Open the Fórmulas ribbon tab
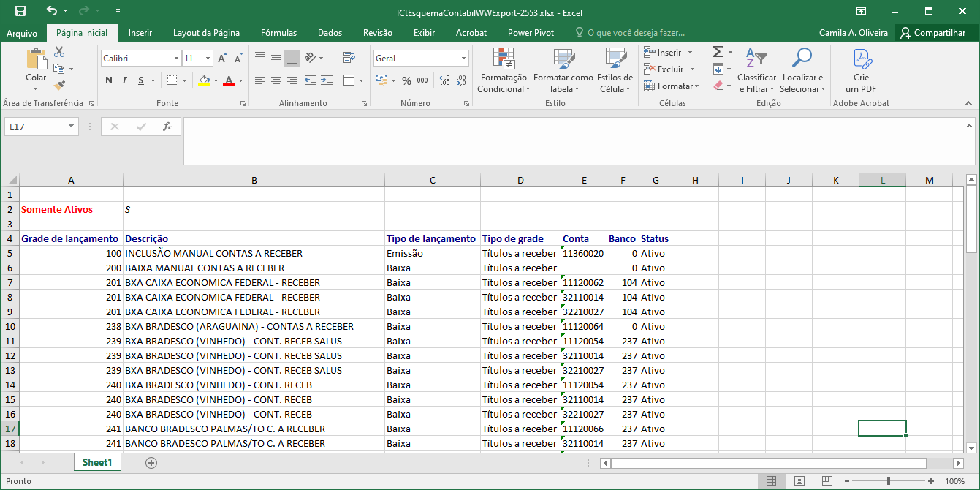This screenshot has width=980, height=490. click(x=278, y=33)
